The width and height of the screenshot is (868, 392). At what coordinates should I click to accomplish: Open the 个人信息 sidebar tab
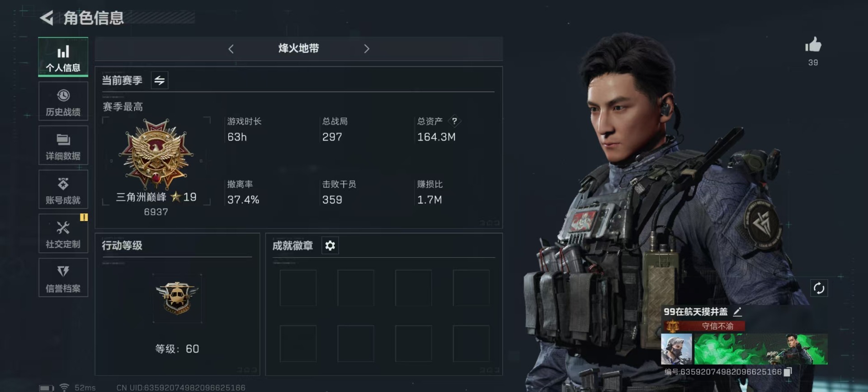[x=63, y=57]
